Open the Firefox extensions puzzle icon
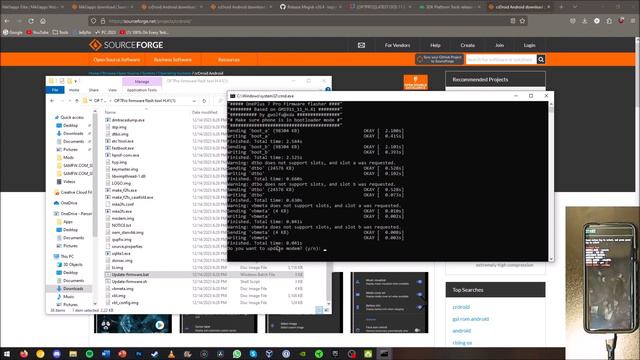This screenshot has height=360, width=640. click(609, 21)
